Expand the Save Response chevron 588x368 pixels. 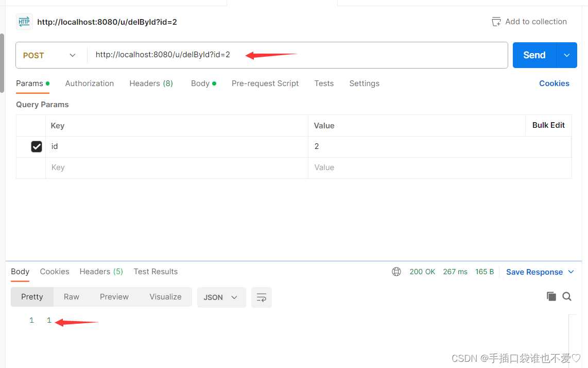(x=571, y=272)
